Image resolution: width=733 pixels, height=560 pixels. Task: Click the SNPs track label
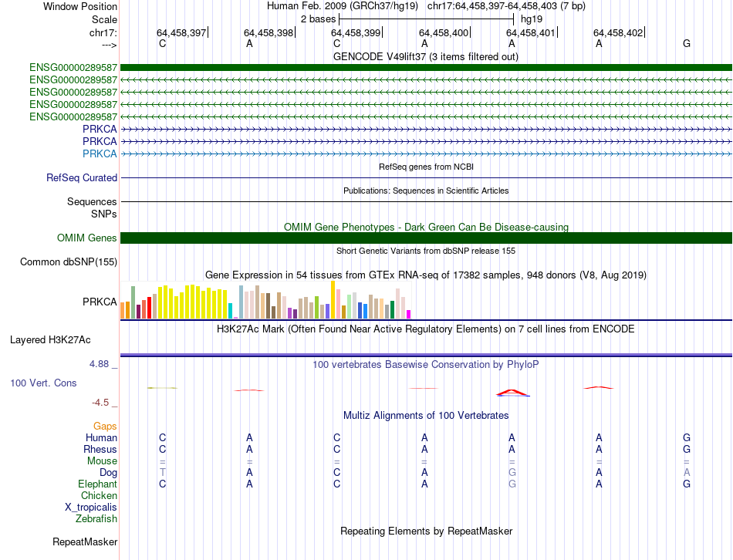coord(104,214)
